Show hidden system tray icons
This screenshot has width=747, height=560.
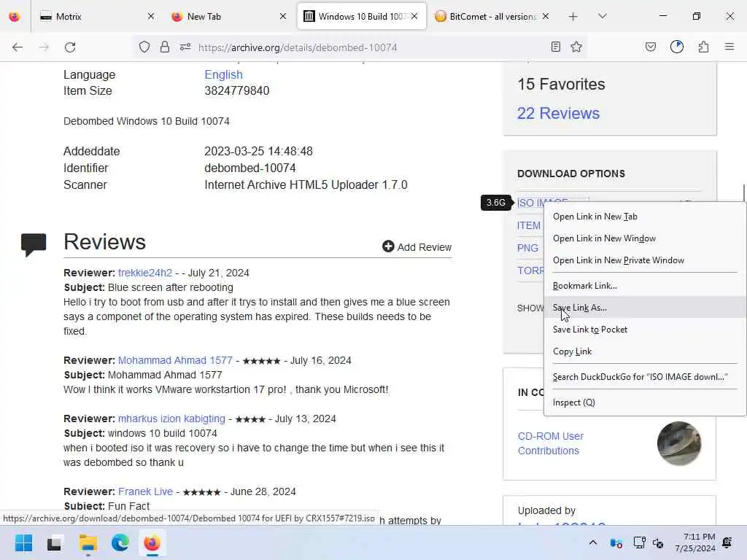pyautogui.click(x=592, y=542)
